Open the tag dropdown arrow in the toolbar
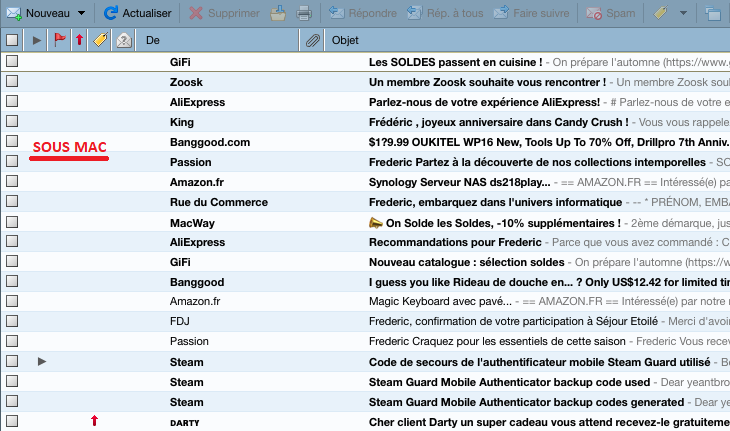 [683, 14]
